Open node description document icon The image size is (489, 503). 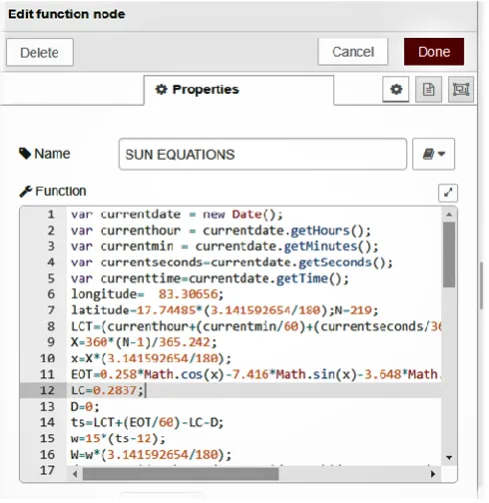[428, 89]
